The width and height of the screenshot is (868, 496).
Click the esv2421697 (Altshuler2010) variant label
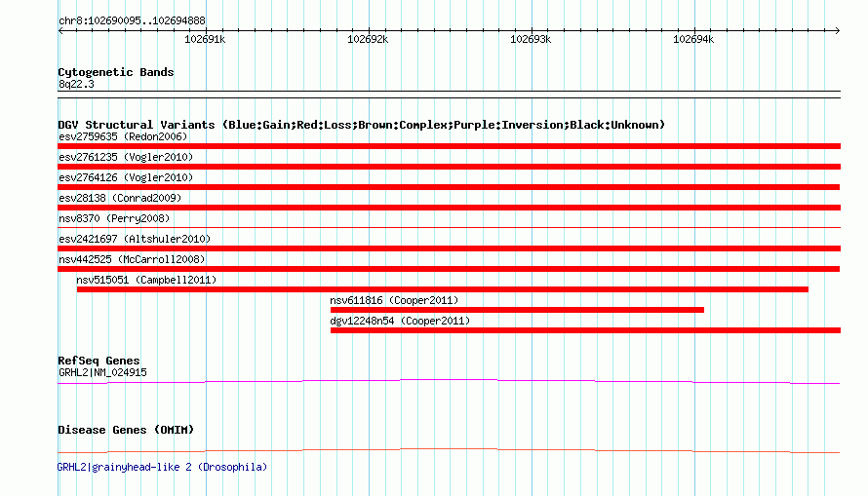click(x=135, y=239)
